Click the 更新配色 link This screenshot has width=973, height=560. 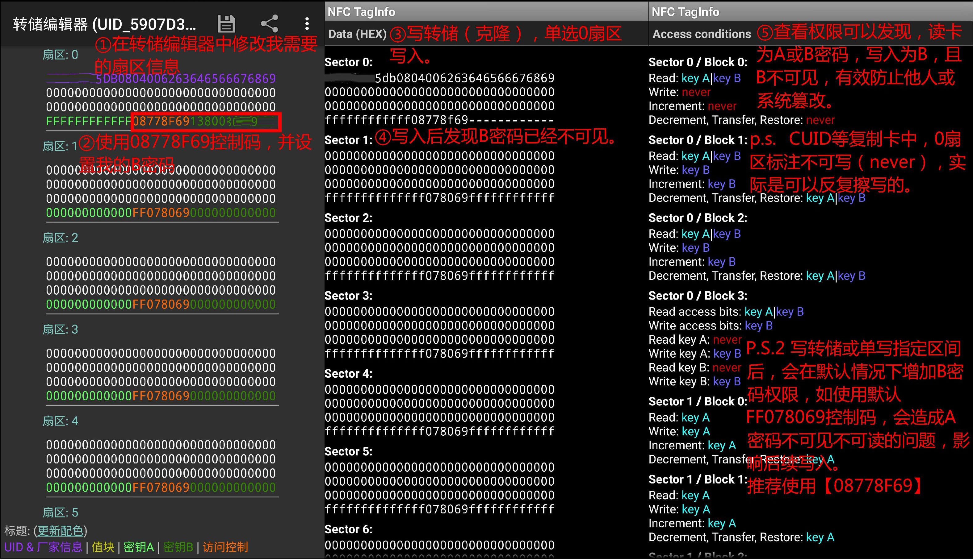click(61, 531)
